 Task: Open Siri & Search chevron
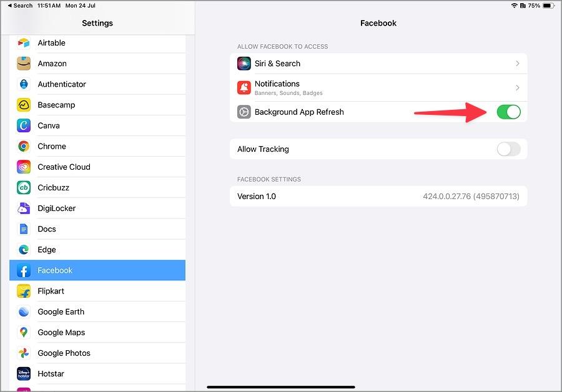coord(518,64)
